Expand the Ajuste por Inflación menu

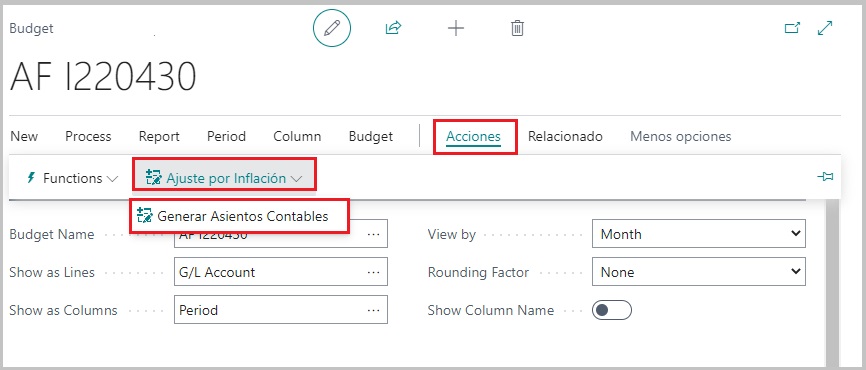[x=224, y=178]
